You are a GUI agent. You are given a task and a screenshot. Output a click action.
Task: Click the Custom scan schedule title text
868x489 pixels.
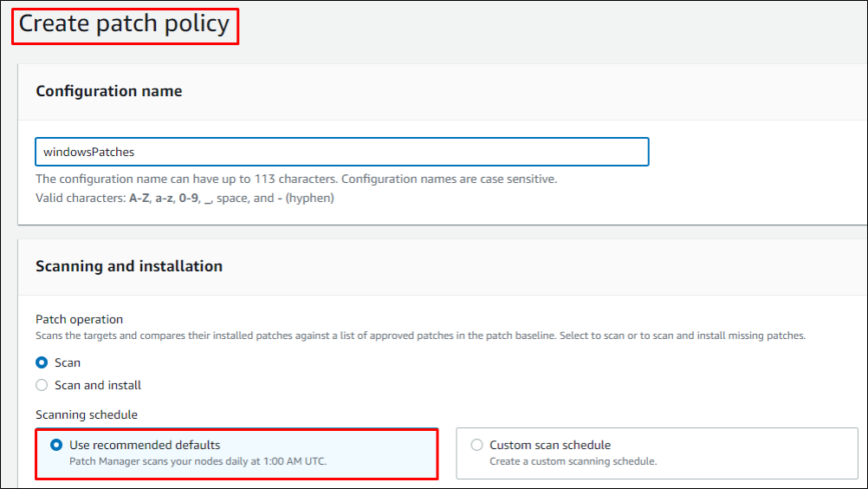coord(550,445)
